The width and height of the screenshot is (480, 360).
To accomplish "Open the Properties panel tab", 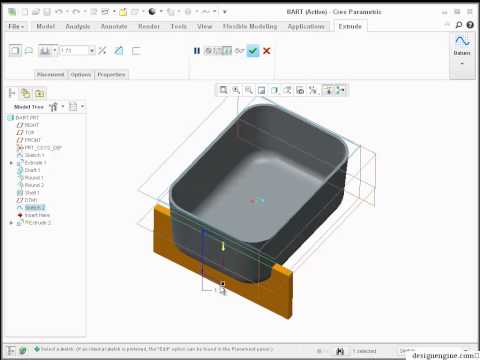I will [111, 74].
